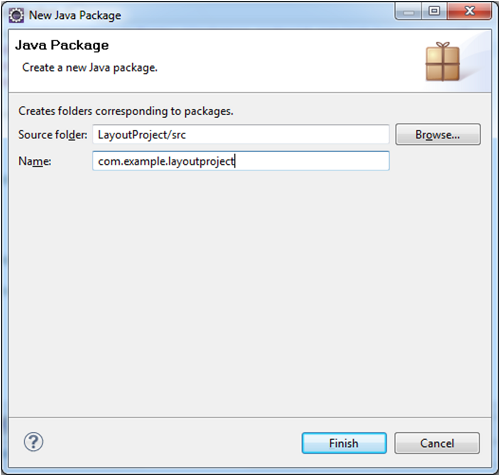
Task: Click the empty gray area below the Name field
Action: click(250, 293)
